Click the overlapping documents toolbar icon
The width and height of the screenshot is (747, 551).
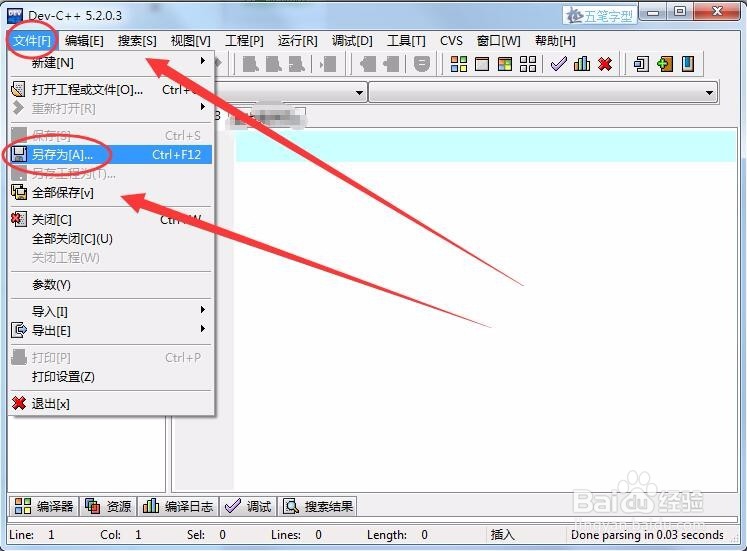coord(641,64)
